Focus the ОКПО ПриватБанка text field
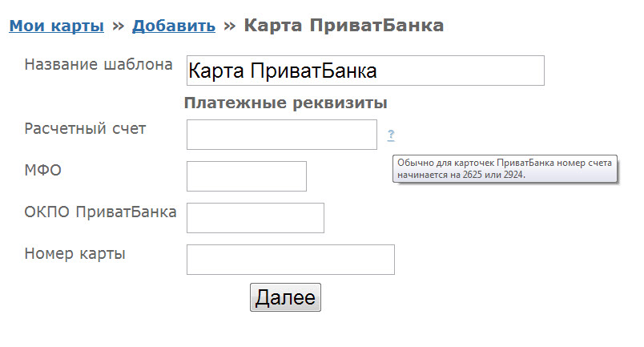Image resolution: width=644 pixels, height=347 pixels. click(255, 218)
